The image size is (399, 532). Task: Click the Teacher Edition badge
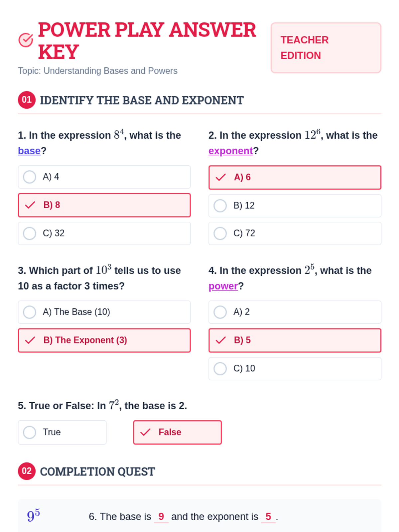coord(326,48)
